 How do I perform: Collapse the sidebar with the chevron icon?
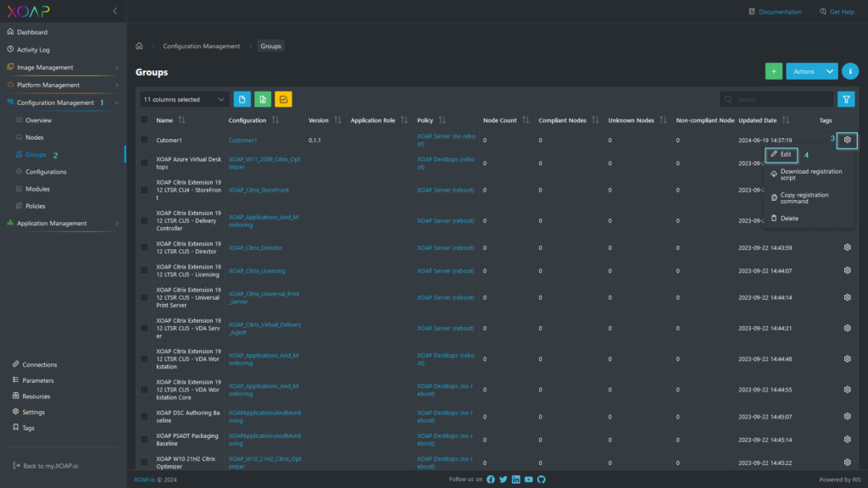[114, 11]
